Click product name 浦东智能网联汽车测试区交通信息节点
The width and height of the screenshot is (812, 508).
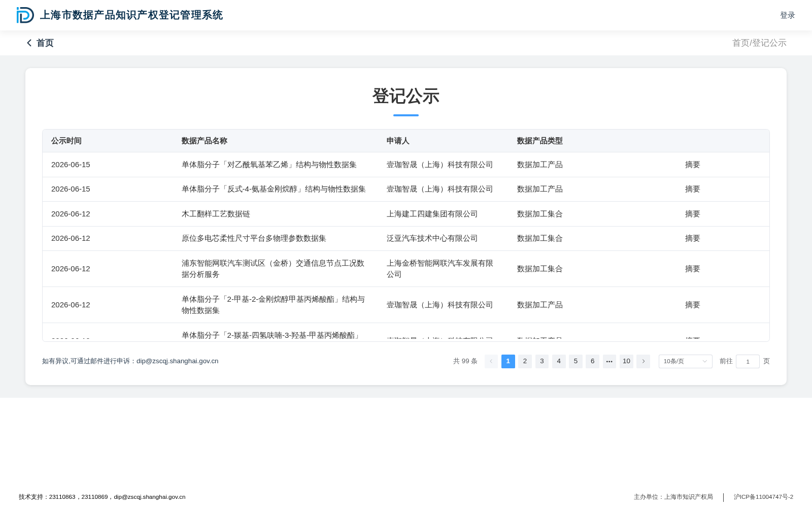[x=273, y=269]
